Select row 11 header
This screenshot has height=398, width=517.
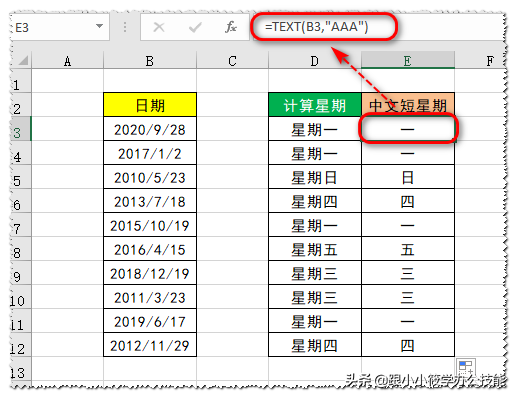[21, 321]
